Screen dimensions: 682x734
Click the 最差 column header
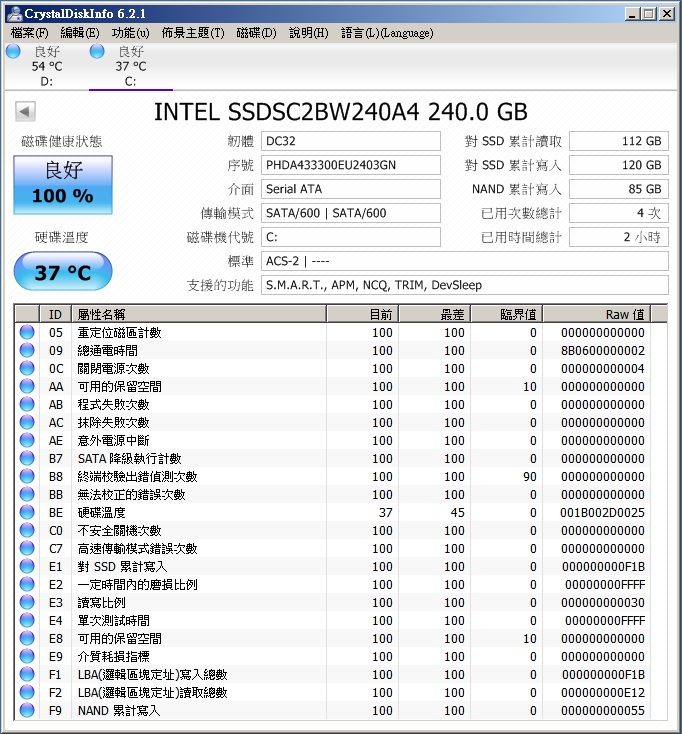tap(435, 314)
